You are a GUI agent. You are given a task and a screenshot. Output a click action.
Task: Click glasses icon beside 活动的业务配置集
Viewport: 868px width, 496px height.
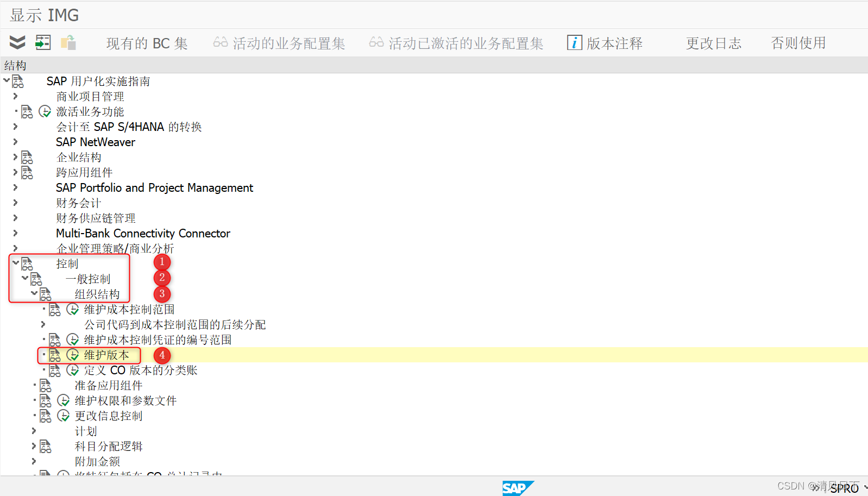click(x=221, y=42)
